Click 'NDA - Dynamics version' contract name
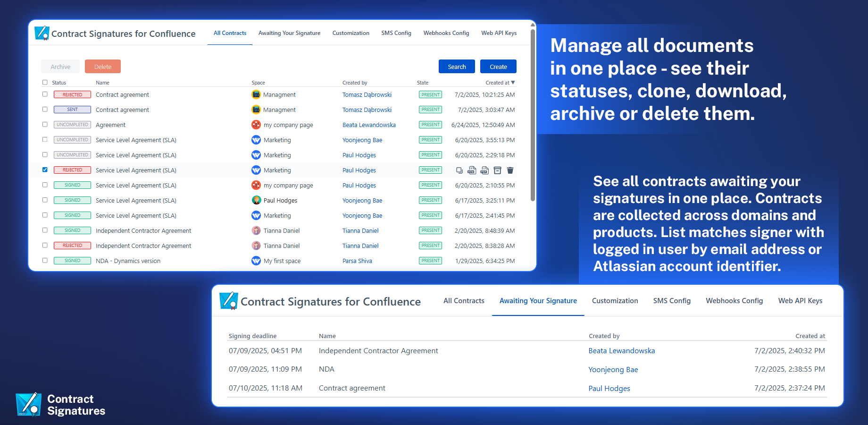The width and height of the screenshot is (868, 425). [x=128, y=261]
